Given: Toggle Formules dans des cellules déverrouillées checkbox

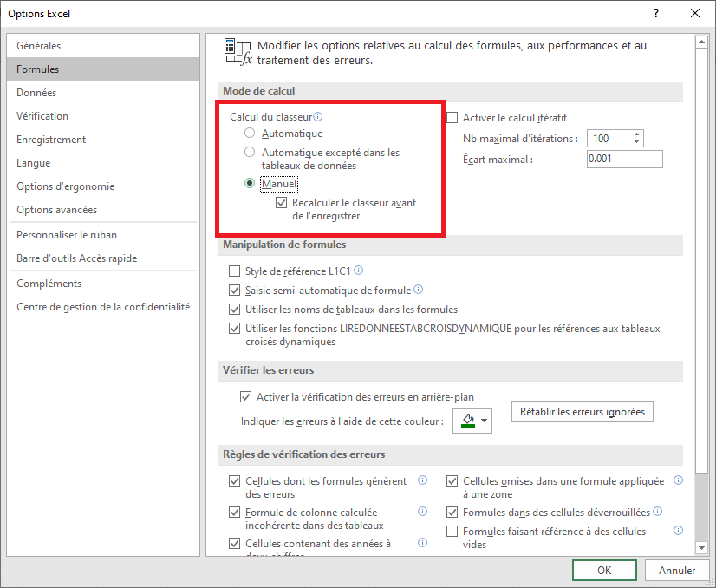Looking at the screenshot, I should coord(452,513).
